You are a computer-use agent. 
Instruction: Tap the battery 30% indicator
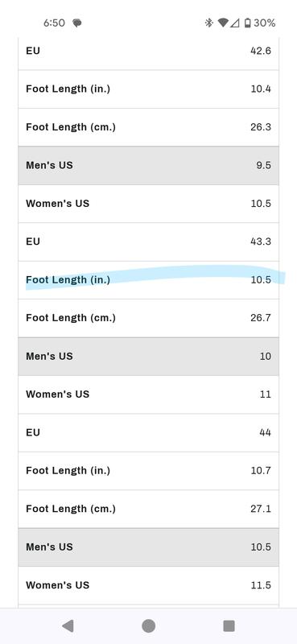(260, 23)
